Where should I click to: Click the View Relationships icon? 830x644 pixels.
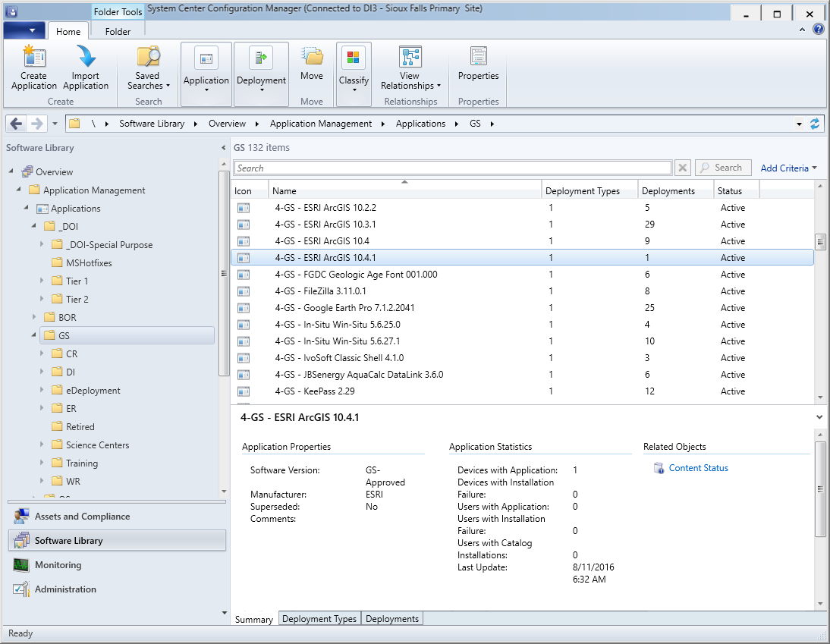click(x=410, y=57)
